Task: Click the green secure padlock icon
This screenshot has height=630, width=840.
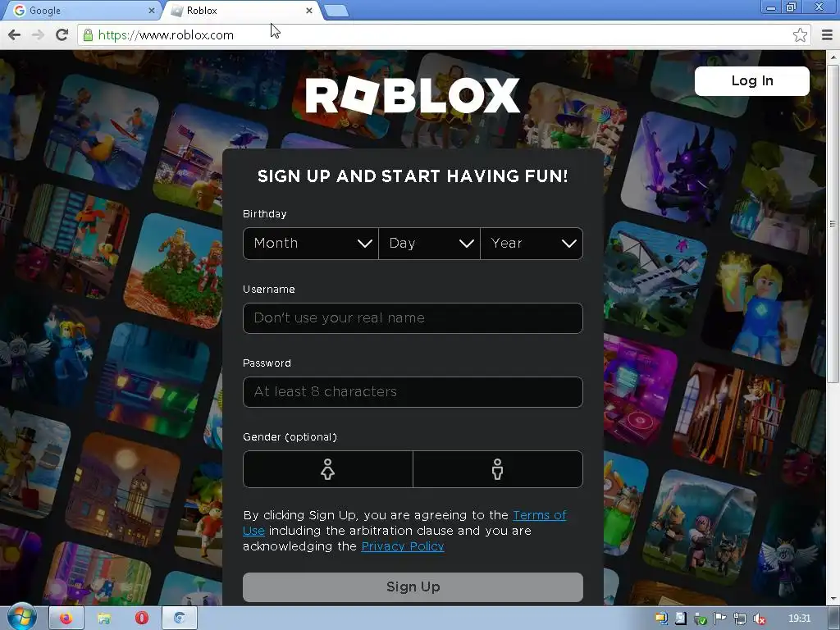Action: tap(88, 34)
